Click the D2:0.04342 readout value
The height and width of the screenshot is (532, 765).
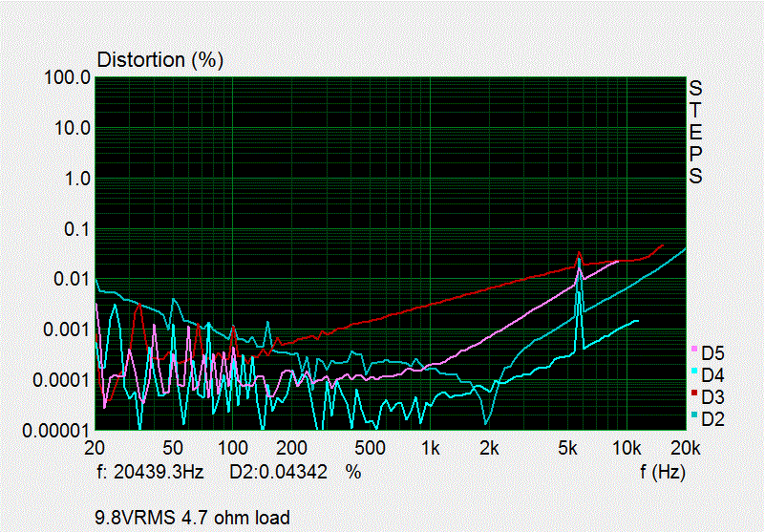pyautogui.click(x=279, y=472)
